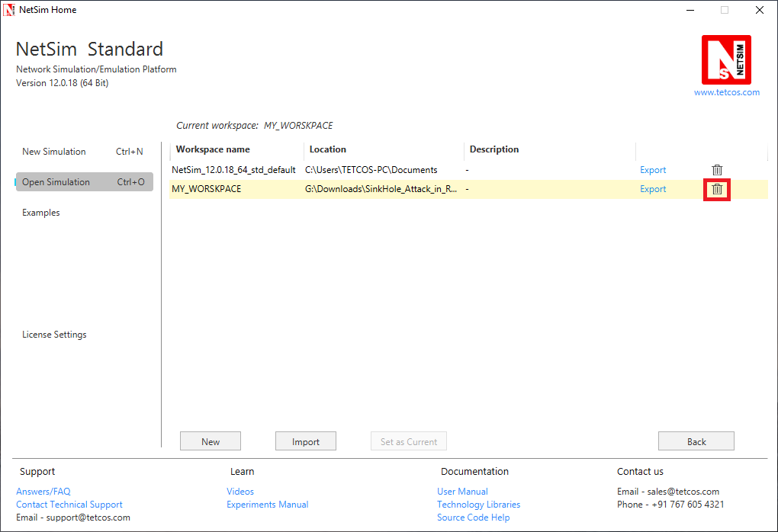Delete the NetSim_12.0.18_64_std_default workspace via trash icon
Image resolution: width=778 pixels, height=532 pixels.
click(715, 169)
